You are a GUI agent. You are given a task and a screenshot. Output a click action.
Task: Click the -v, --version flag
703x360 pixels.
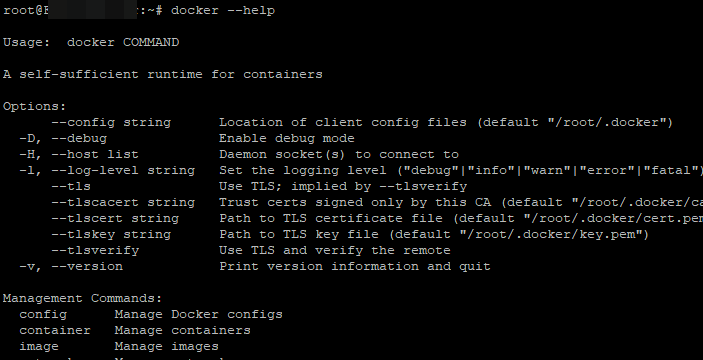coord(71,266)
